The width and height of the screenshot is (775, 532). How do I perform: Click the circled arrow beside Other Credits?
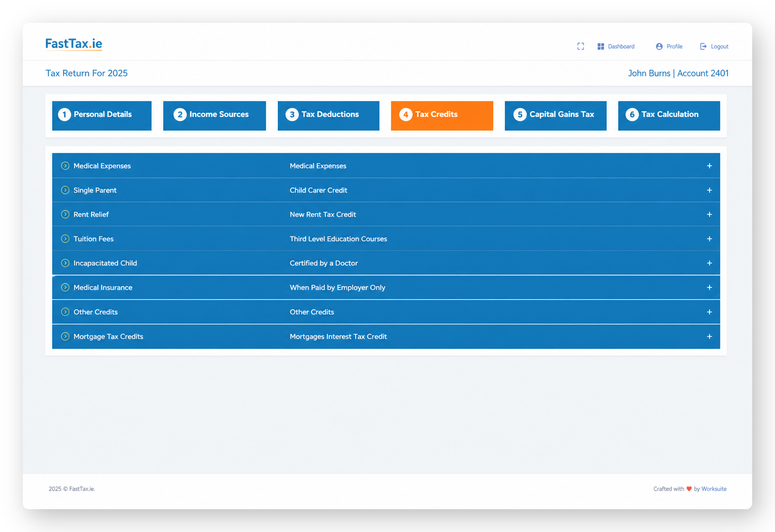[x=65, y=312]
